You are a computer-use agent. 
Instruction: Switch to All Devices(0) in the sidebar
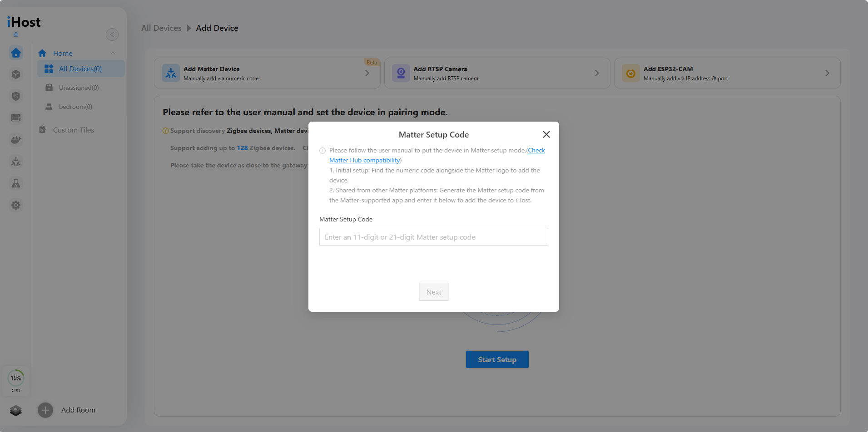pyautogui.click(x=80, y=69)
